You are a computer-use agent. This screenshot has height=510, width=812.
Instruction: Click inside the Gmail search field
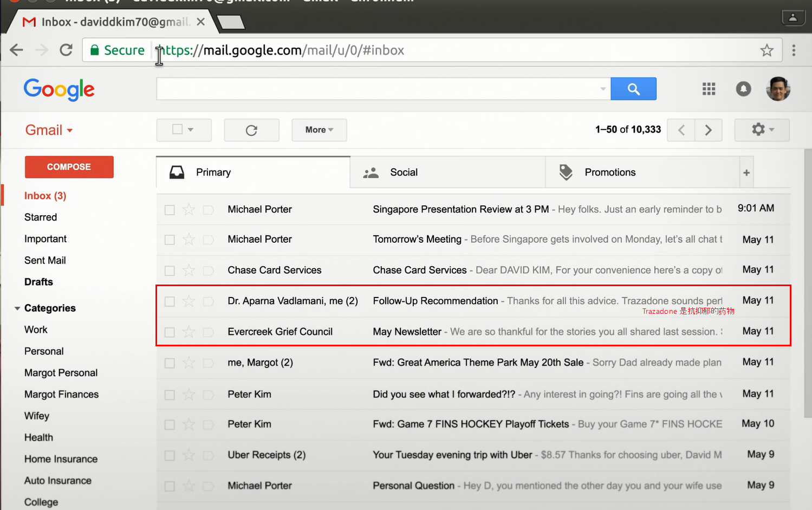tap(376, 89)
